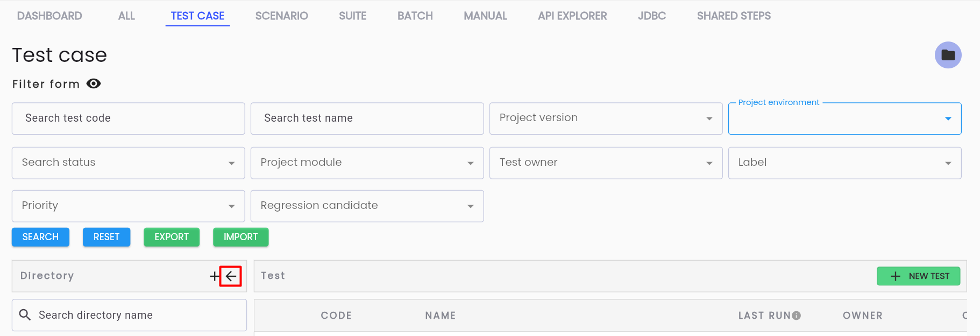
Task: Open the Label dropdown
Action: [844, 163]
